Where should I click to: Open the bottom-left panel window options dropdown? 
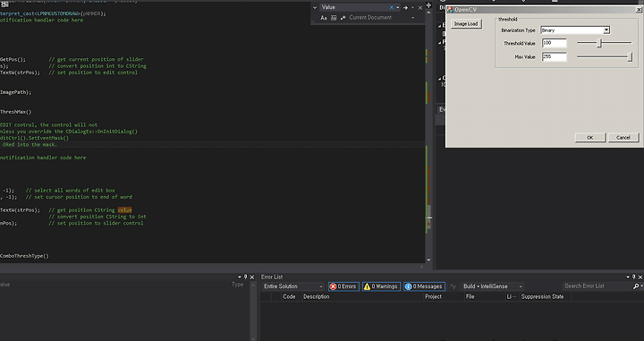240,277
